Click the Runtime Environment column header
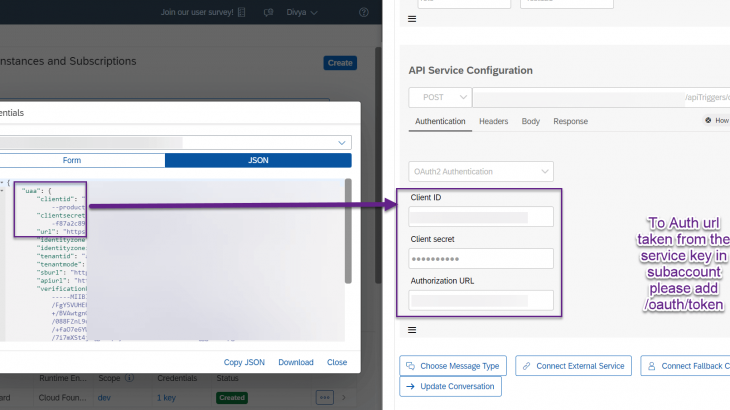730x410 pixels. coord(63,378)
